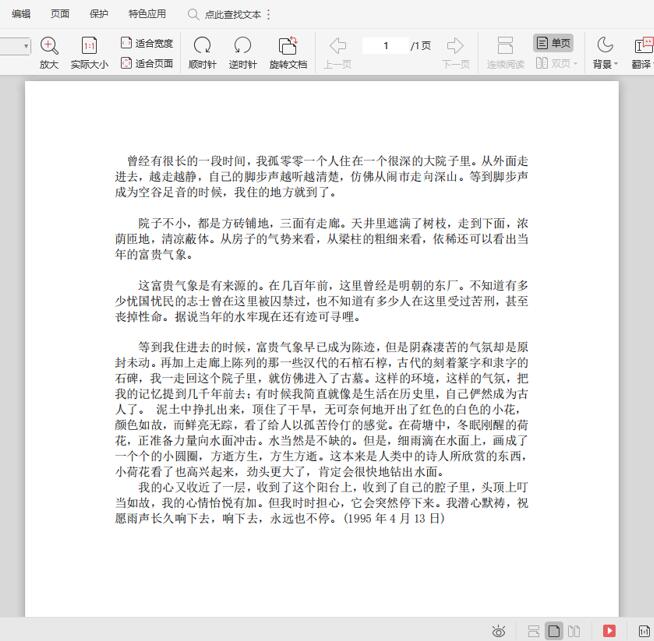Rotate view counterclockwise with 逆时针
Image resolution: width=654 pixels, height=641 pixels.
click(x=243, y=53)
